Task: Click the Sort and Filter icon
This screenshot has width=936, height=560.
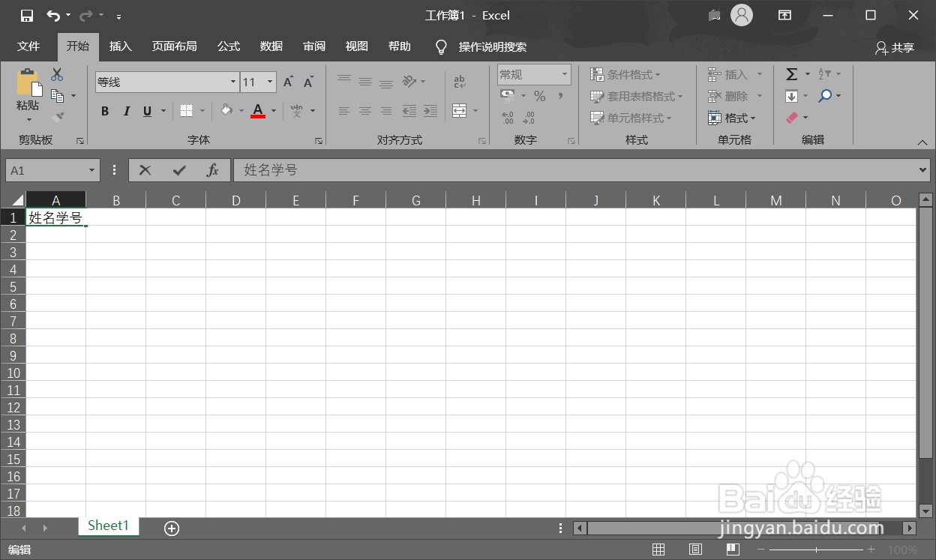Action: 823,74
